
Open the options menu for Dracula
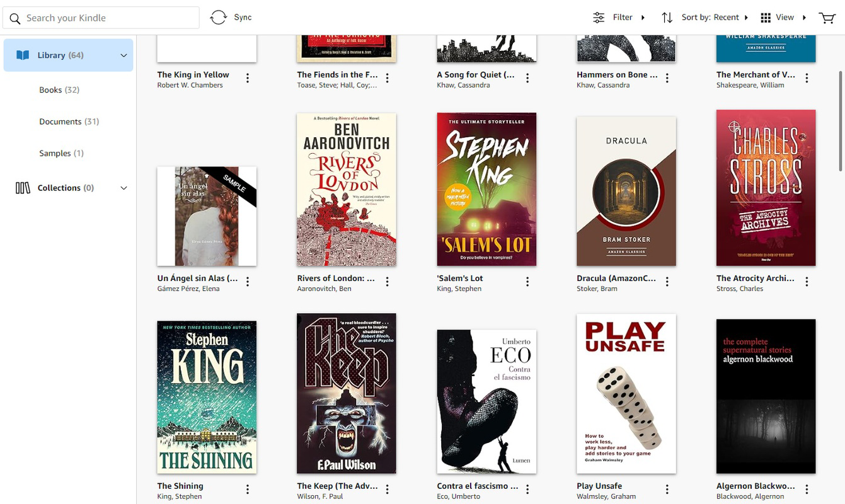pyautogui.click(x=667, y=281)
